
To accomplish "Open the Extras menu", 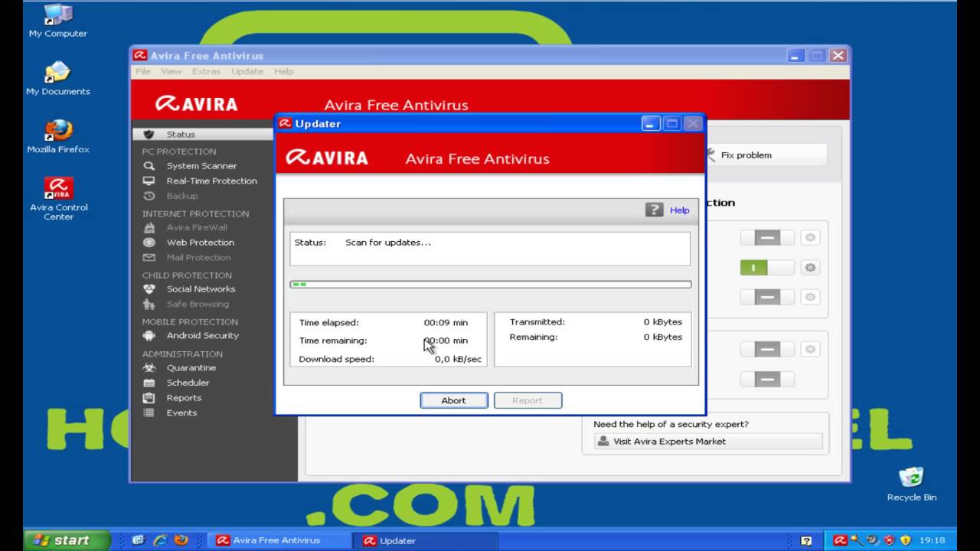I will tap(206, 71).
